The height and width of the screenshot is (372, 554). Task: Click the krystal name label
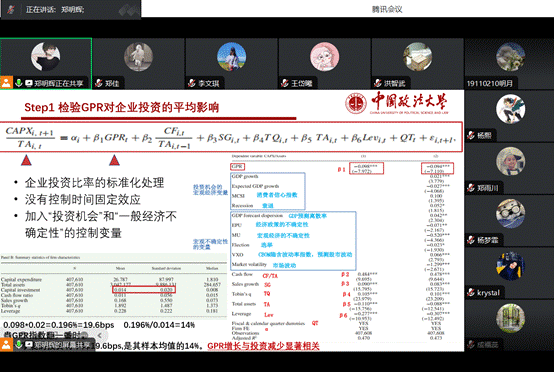click(488, 293)
